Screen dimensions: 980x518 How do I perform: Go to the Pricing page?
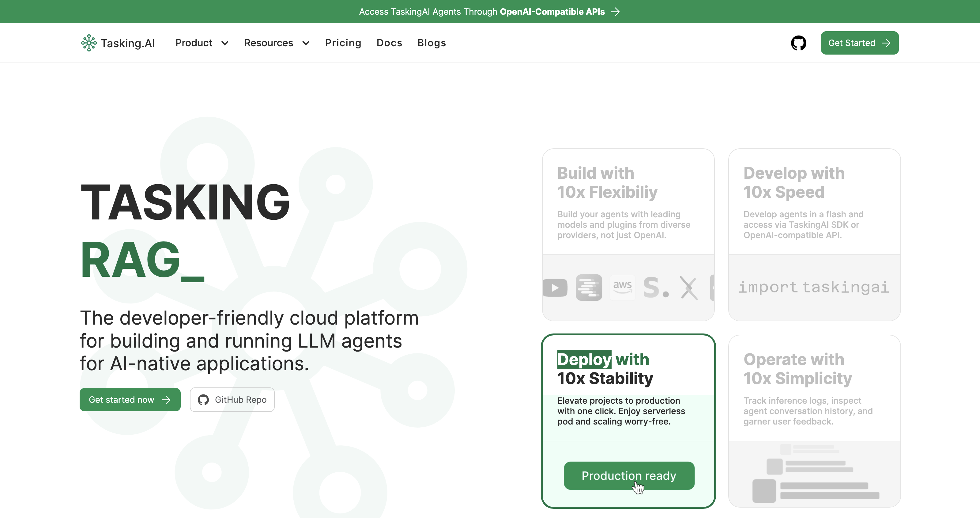[x=343, y=43]
